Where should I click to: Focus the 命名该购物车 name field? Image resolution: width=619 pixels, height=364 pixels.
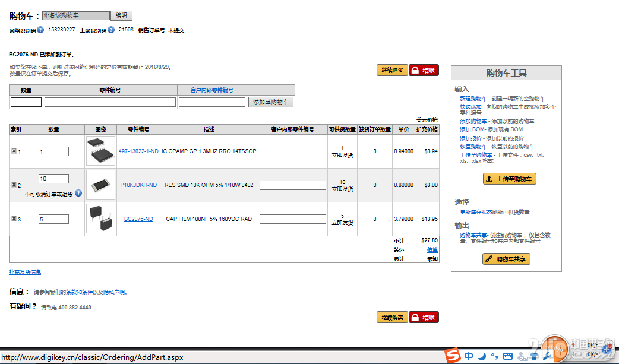[76, 15]
